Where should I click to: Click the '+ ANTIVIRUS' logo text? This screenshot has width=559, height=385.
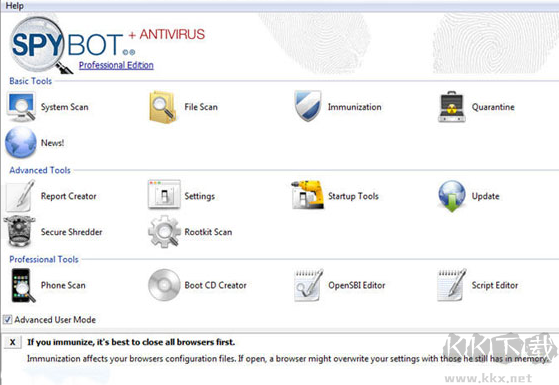coord(167,34)
